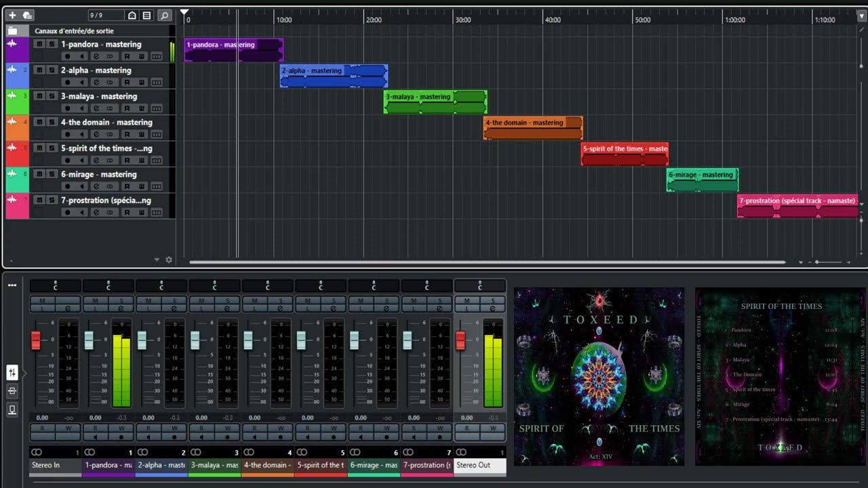
Task: Click the 9 / 9 track count field
Action: (x=106, y=15)
